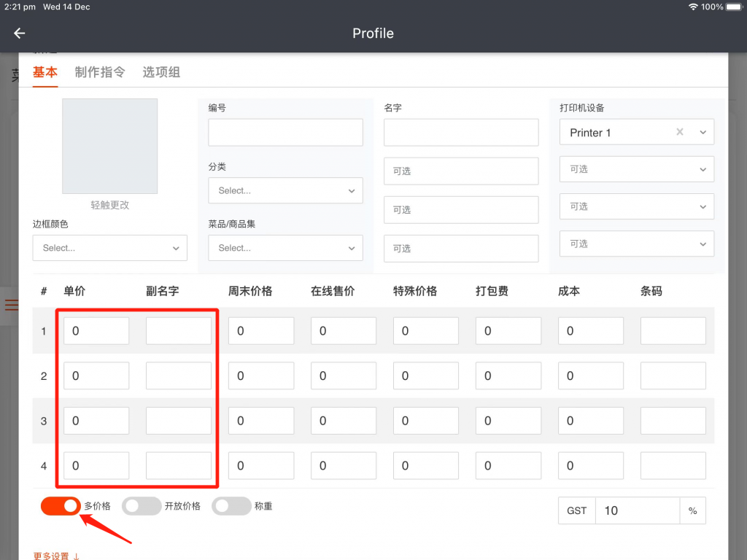Switch to the 制作指令 tab
Screen dimensions: 747x560
[100, 72]
